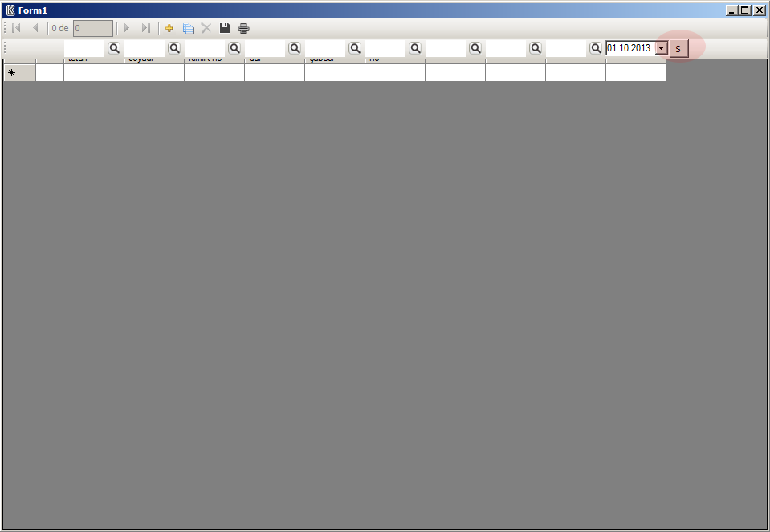This screenshot has height=532, width=770.
Task: Click the 's' button beside date picker
Action: pyautogui.click(x=678, y=49)
